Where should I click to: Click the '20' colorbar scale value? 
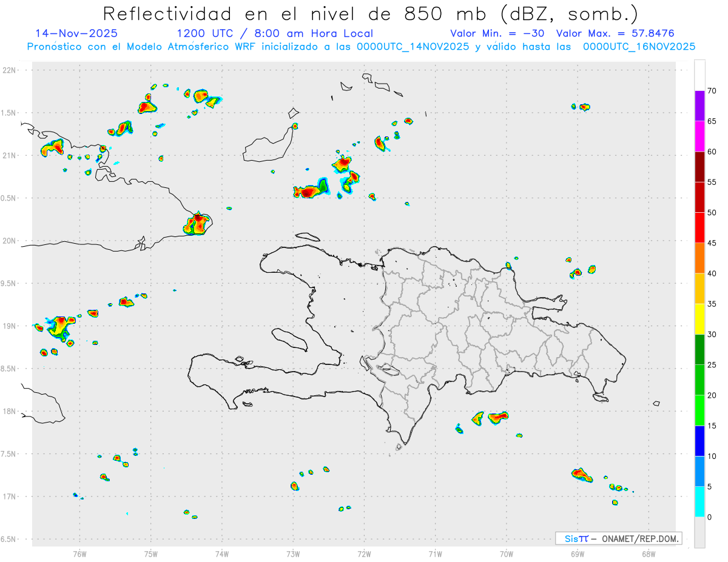[712, 395]
